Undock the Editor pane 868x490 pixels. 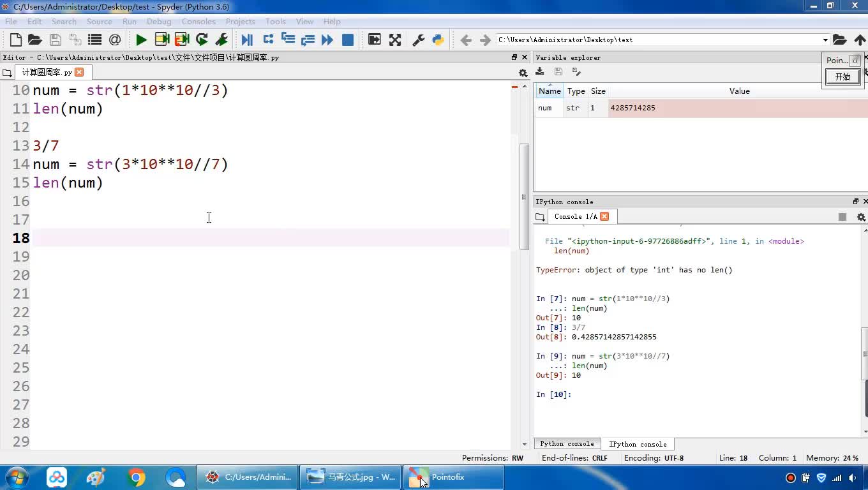pyautogui.click(x=514, y=57)
